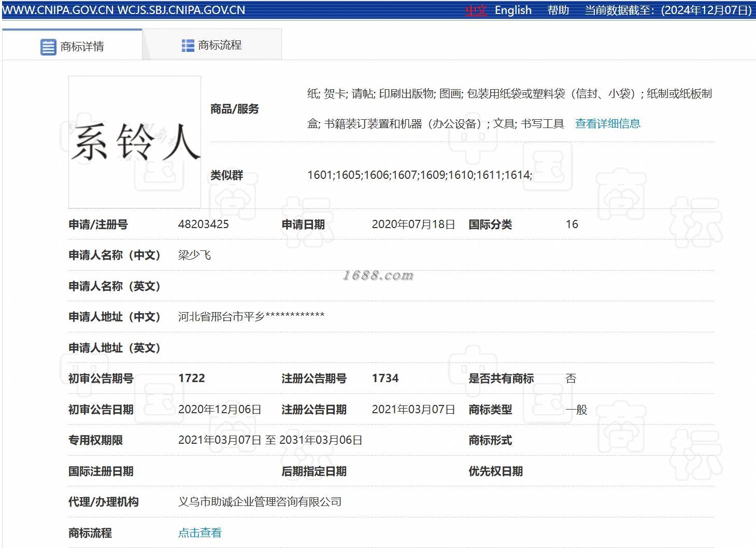The width and height of the screenshot is (756, 548).
Task: Click the 系铃人 trademark image
Action: coord(135,142)
